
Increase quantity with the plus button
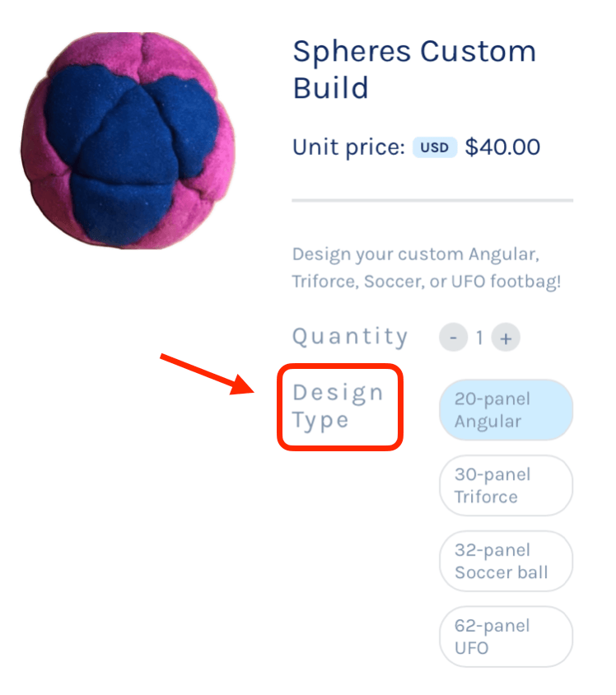pyautogui.click(x=506, y=338)
